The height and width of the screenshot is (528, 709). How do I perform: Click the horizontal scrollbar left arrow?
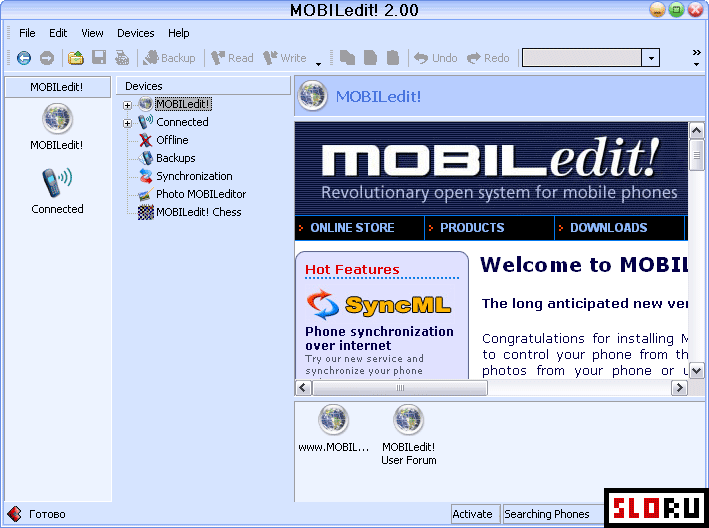(x=303, y=388)
